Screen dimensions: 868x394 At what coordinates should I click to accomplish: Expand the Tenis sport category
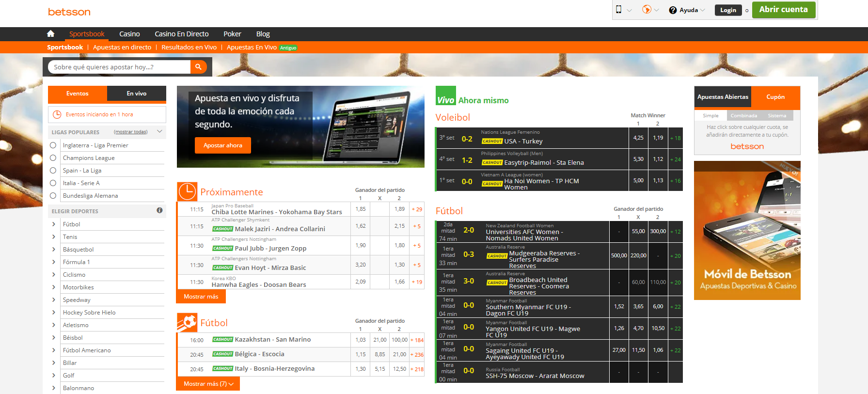[54, 236]
